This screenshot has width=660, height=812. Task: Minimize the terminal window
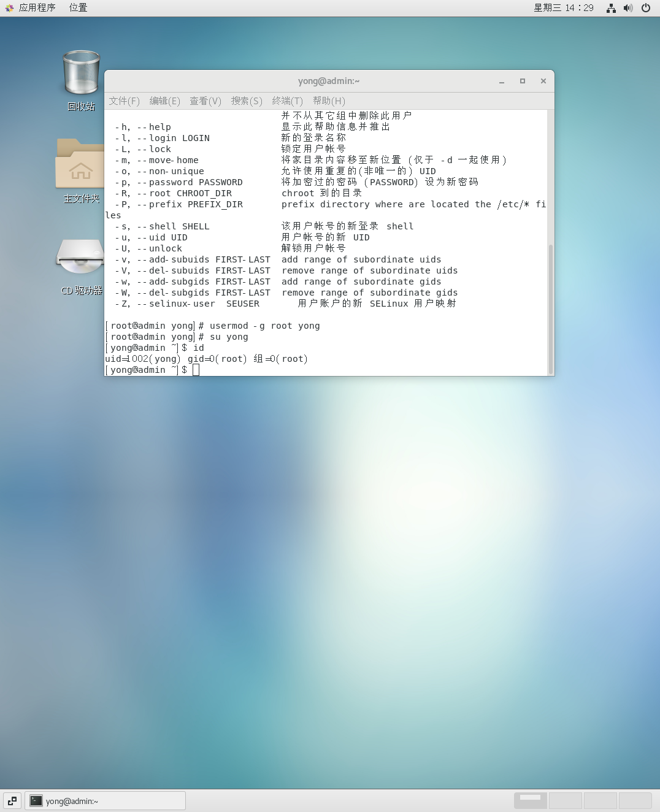(502, 81)
